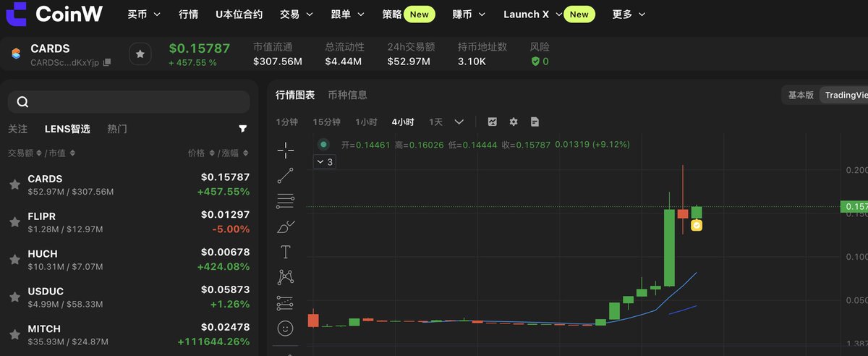
Task: Switch to 币种信息 tab
Action: [x=347, y=95]
